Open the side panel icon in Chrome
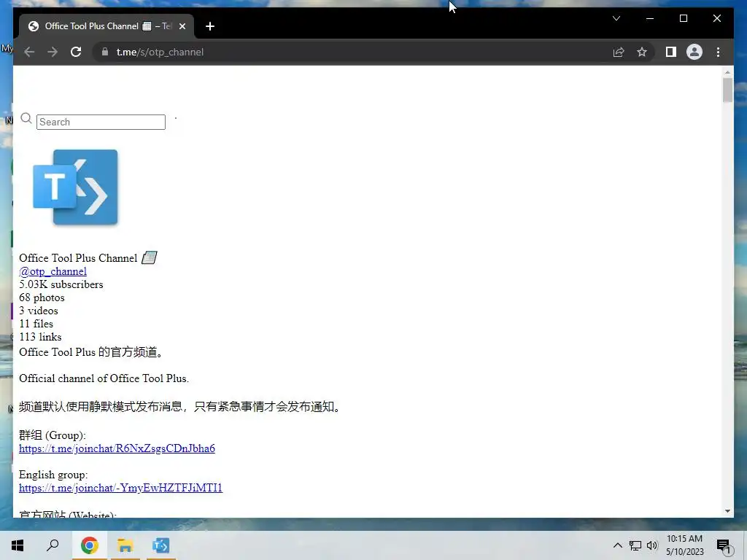This screenshot has height=560, width=747. (671, 52)
